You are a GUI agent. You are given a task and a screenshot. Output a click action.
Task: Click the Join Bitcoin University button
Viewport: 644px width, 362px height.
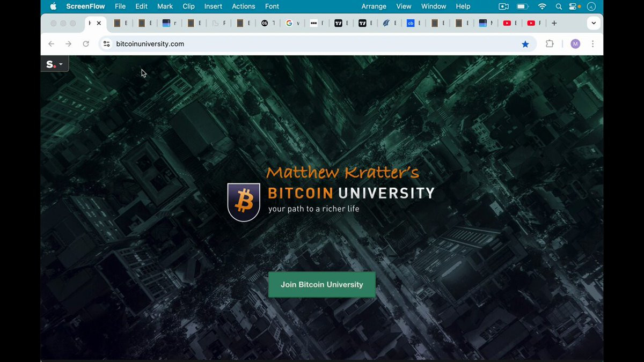[322, 285]
